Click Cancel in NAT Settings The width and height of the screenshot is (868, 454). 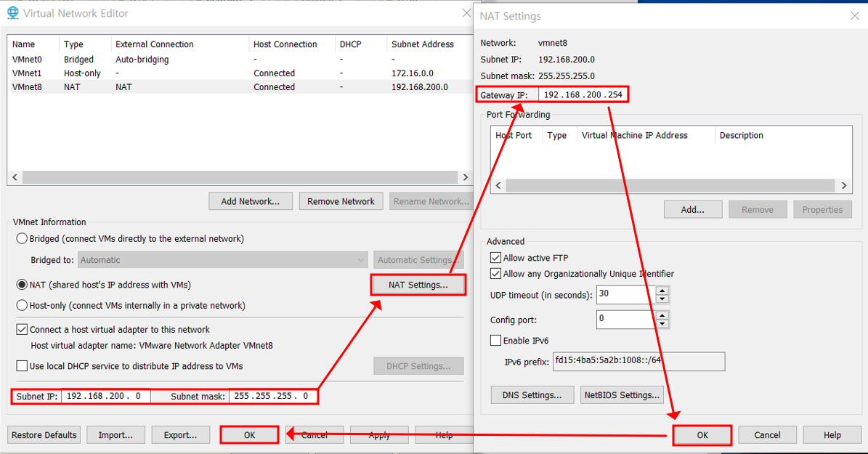click(767, 435)
